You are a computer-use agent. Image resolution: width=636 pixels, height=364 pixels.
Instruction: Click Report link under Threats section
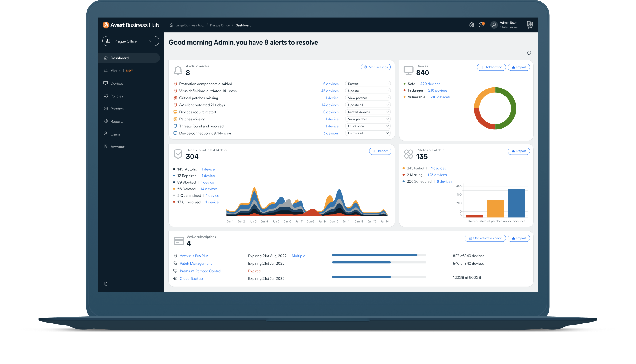pyautogui.click(x=380, y=151)
